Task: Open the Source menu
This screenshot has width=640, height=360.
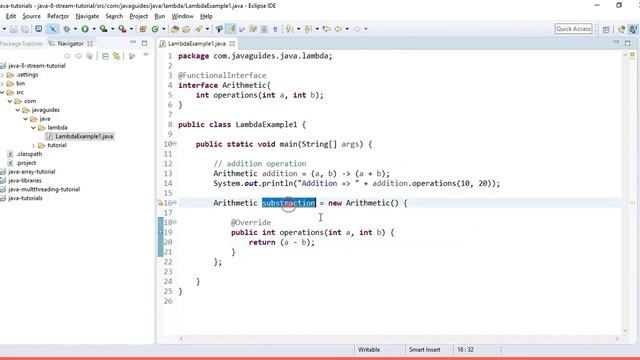Action: [x=31, y=16]
